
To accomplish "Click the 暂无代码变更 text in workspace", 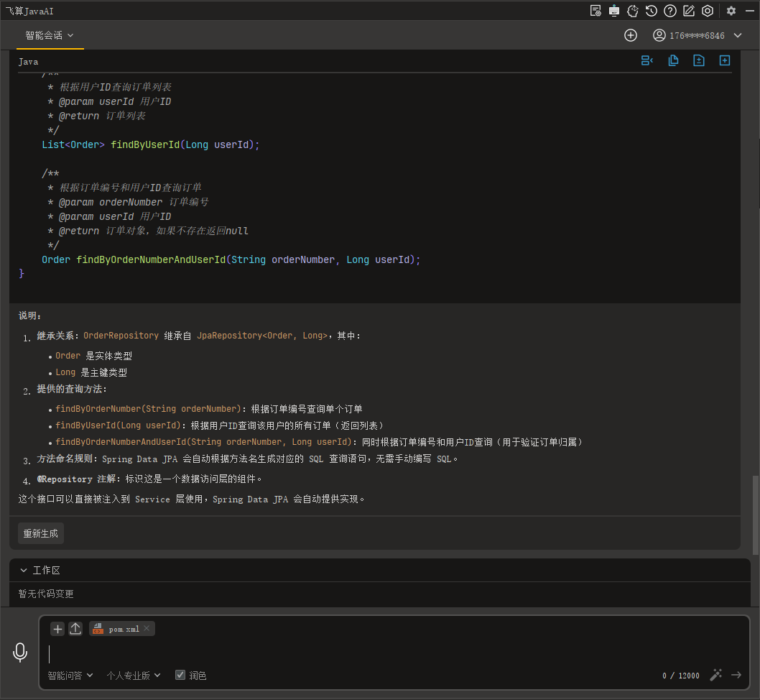I will [46, 594].
